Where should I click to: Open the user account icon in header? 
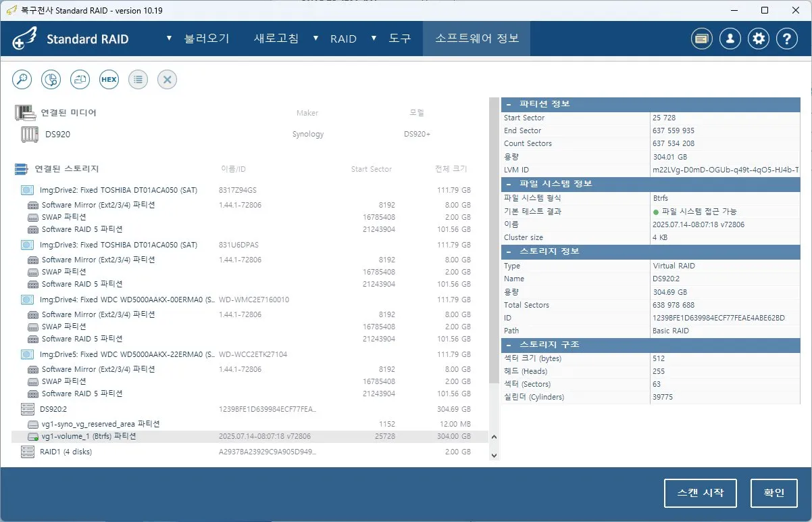[x=730, y=39]
